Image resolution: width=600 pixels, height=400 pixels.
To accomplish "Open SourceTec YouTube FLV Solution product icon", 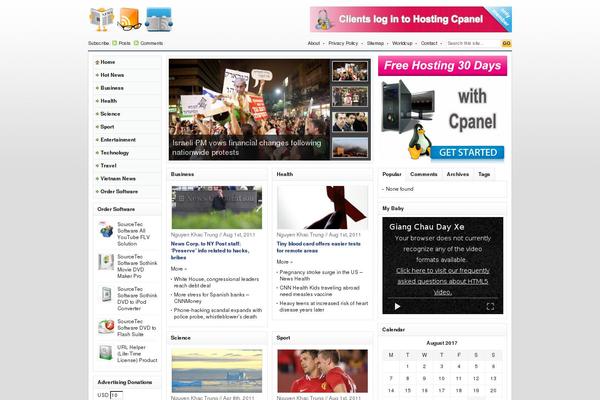I will pyautogui.click(x=106, y=230).
